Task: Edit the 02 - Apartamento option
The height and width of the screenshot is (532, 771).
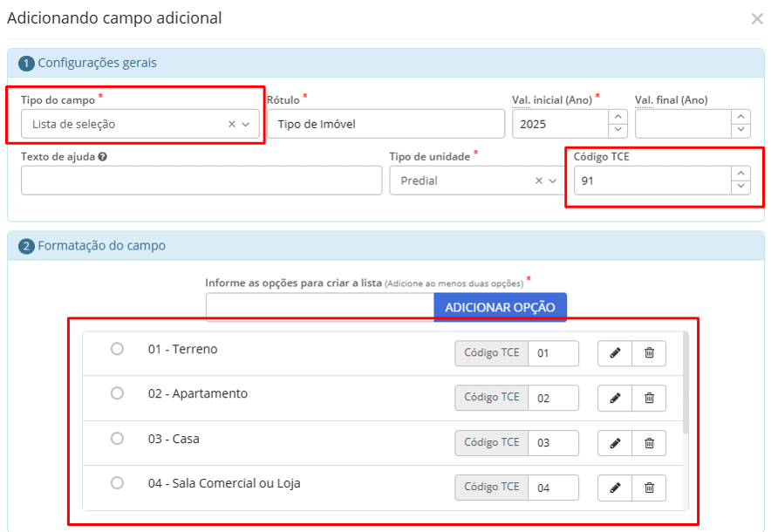Action: [x=615, y=398]
